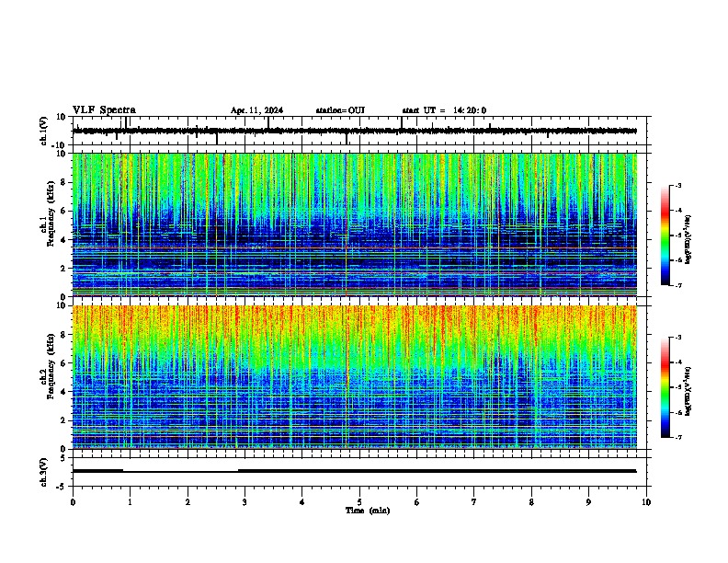Click the ch.2 spectrogram color scale bar
Image resolution: width=728 pixels, height=563 pixels.
click(x=665, y=387)
